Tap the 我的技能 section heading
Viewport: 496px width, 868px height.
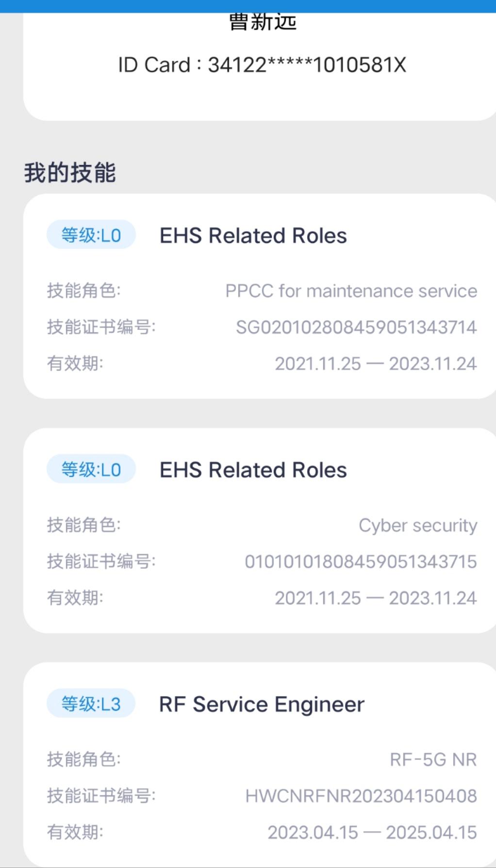tap(70, 173)
